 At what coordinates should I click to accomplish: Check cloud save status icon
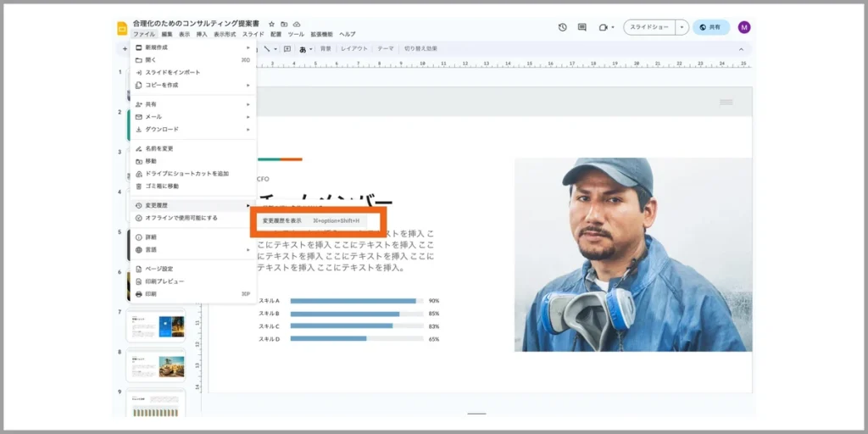[x=297, y=25]
